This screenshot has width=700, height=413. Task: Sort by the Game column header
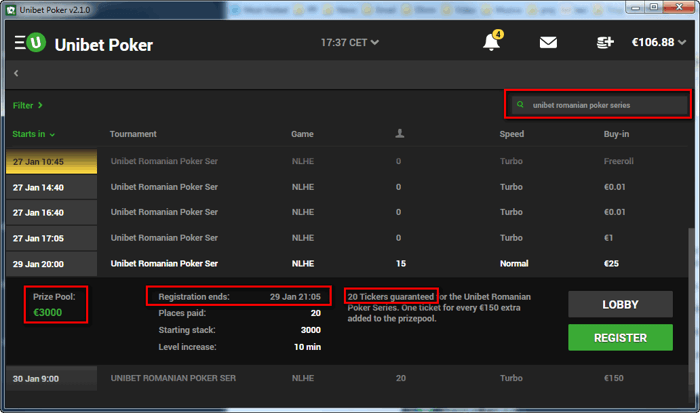click(x=302, y=134)
